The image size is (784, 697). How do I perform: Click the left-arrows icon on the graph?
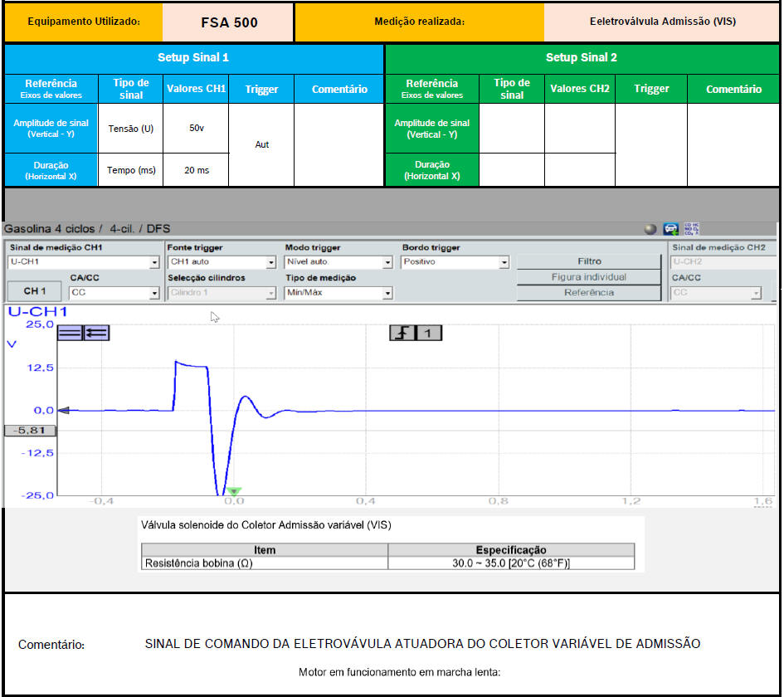(x=96, y=333)
